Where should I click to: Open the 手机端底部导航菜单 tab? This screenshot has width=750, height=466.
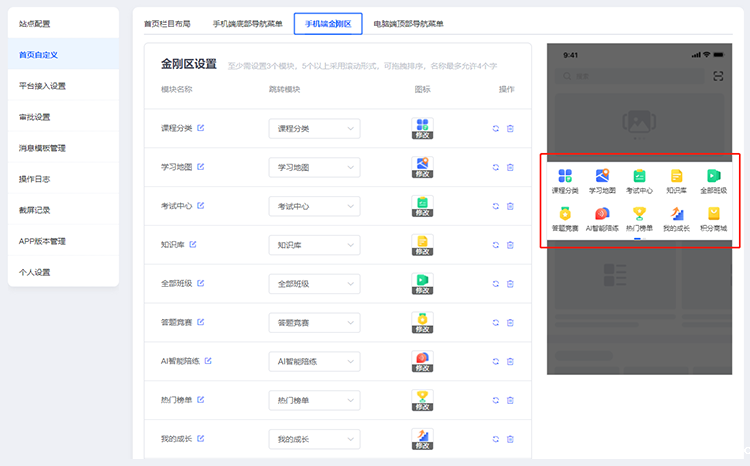point(247,23)
